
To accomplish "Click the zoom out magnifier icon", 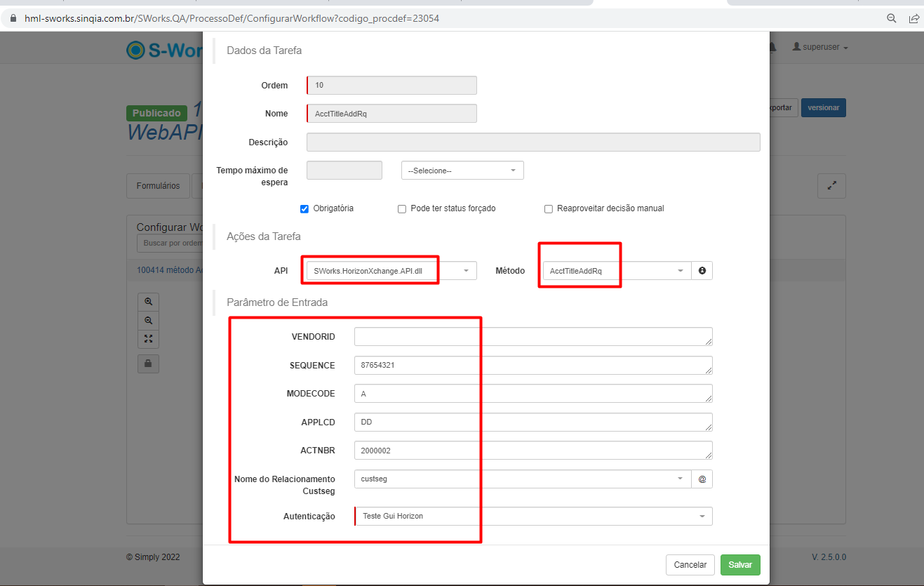I will pyautogui.click(x=148, y=320).
